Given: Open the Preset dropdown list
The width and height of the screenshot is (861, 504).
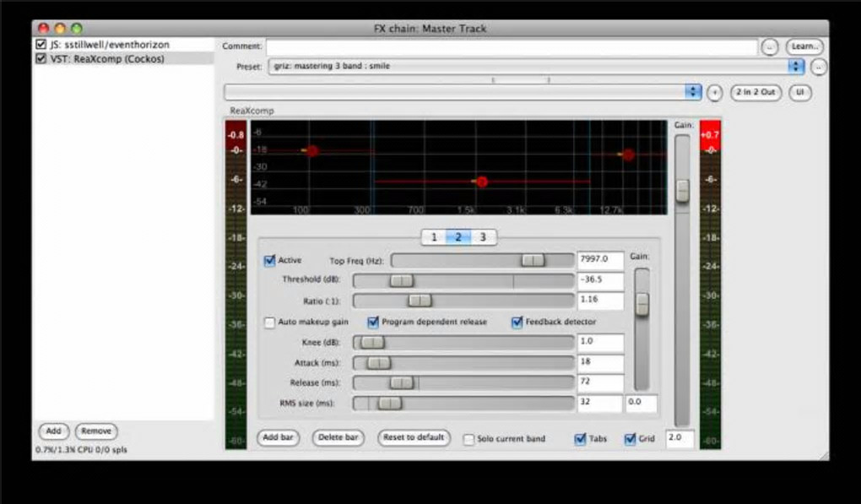Looking at the screenshot, I should click(795, 66).
